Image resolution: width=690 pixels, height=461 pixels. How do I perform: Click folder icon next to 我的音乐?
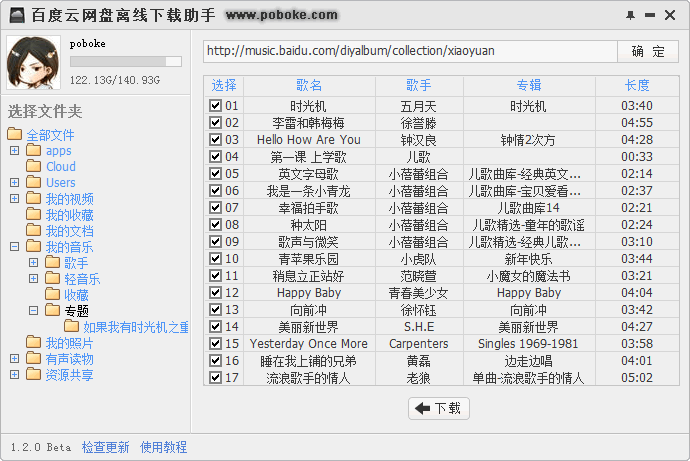click(x=33, y=246)
